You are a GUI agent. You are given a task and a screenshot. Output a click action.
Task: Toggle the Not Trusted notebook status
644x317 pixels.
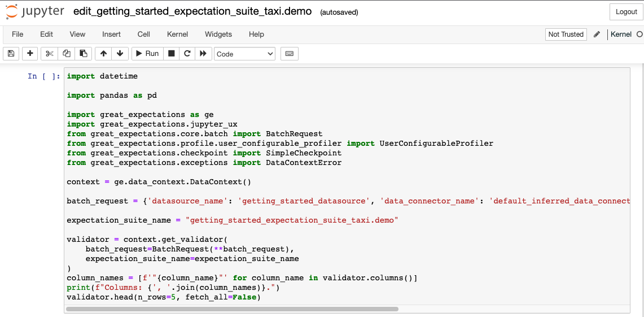(566, 34)
